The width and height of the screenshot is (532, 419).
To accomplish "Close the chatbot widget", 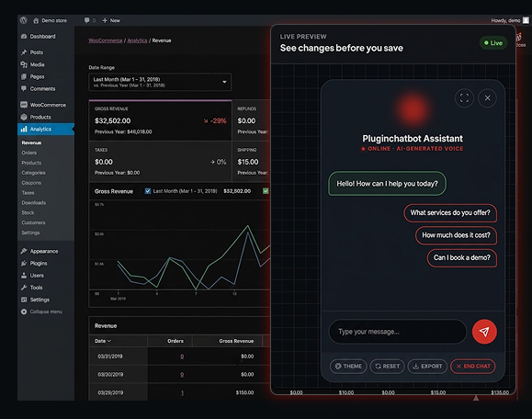I will [x=487, y=98].
